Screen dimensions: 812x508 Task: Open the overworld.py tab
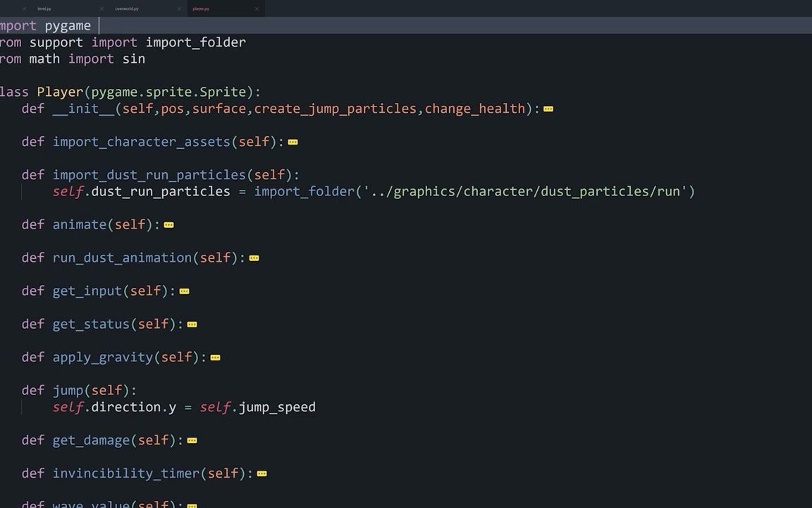[127, 8]
